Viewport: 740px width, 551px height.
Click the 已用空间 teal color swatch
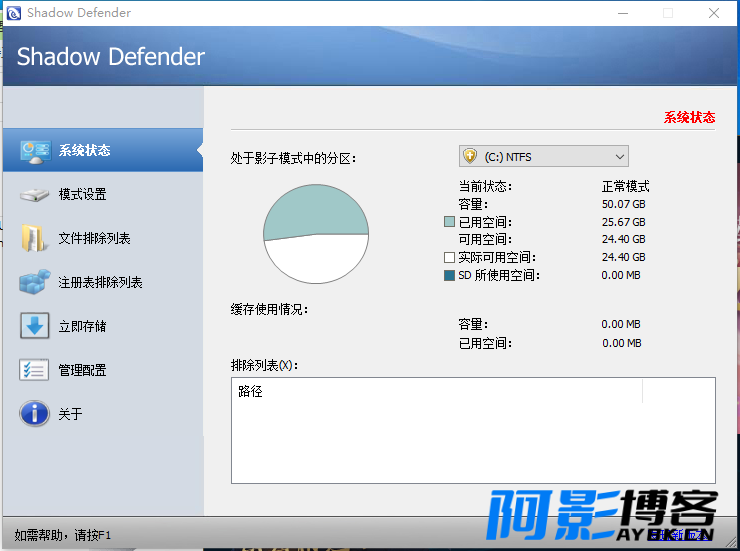tap(449, 222)
